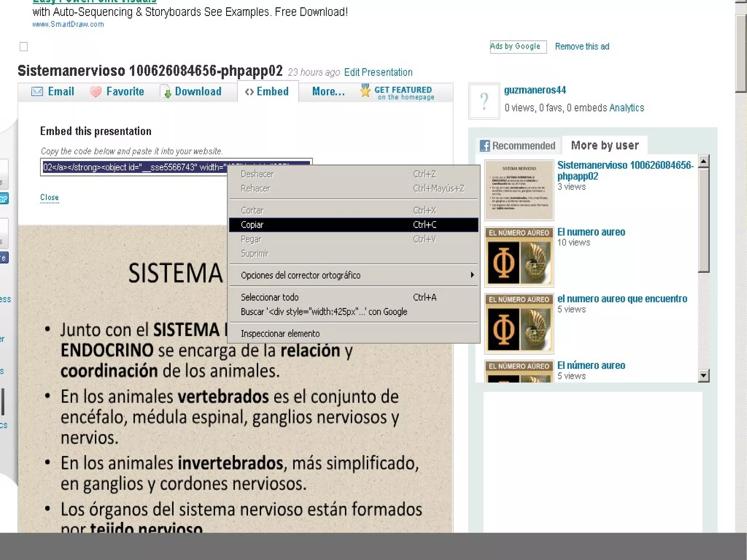This screenshot has width=747, height=560.
Task: Click the Favorite heart icon
Action: [96, 92]
